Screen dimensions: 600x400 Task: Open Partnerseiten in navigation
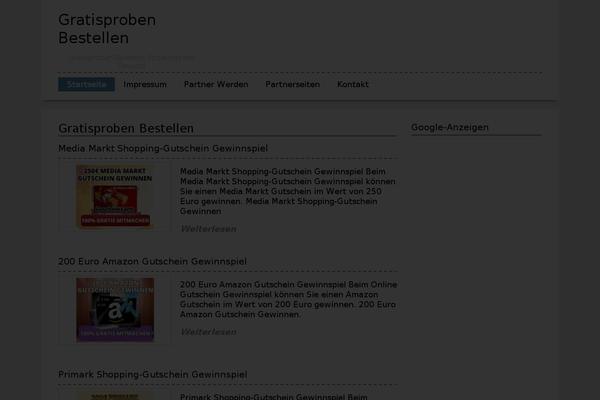coord(293,84)
